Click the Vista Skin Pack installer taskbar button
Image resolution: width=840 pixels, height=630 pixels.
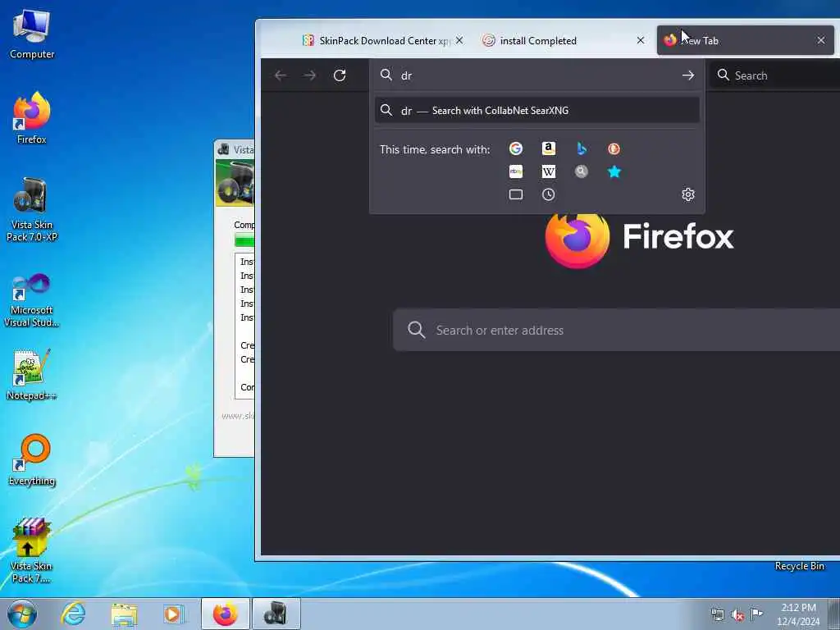click(276, 614)
